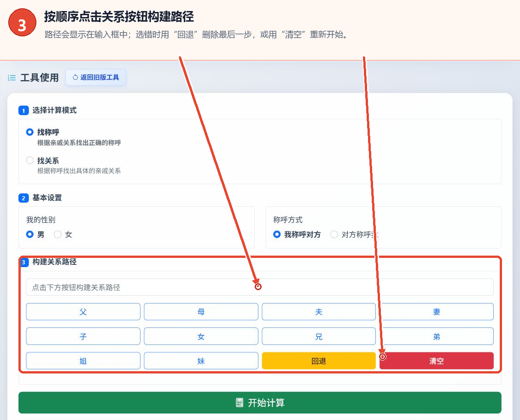Click the 称呼方式 label
This screenshot has width=520, height=420.
288,220
